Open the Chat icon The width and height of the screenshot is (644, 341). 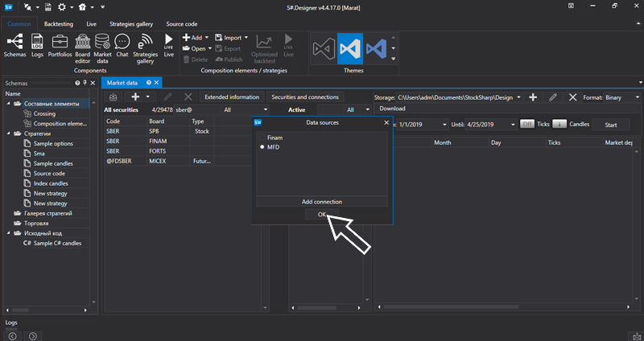coord(122,43)
